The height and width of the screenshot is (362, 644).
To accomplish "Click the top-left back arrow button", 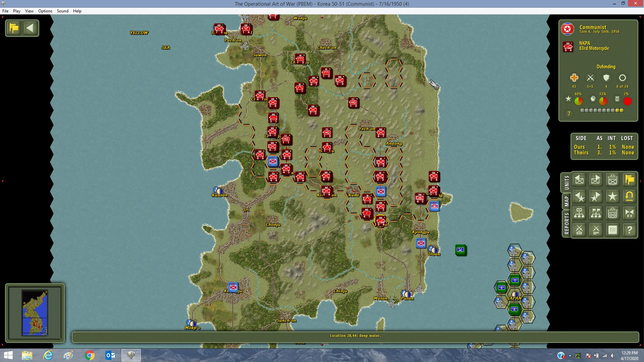I will (x=30, y=28).
